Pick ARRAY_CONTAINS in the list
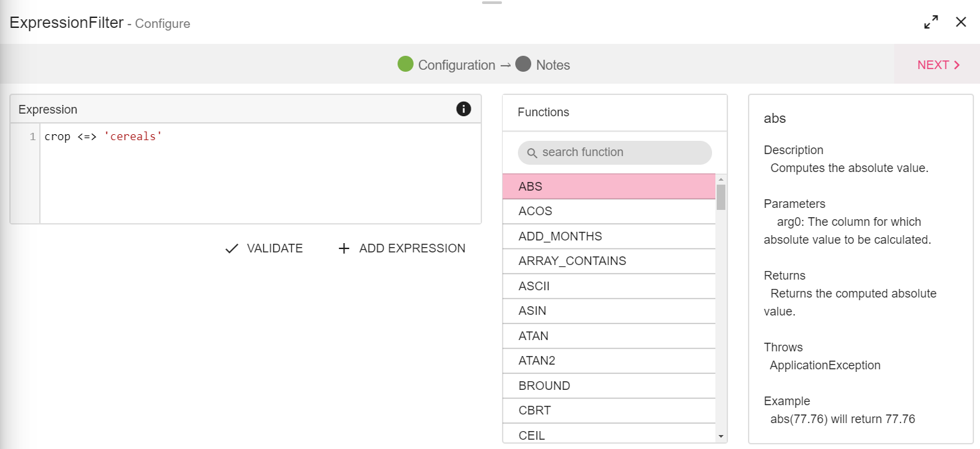 coord(608,261)
